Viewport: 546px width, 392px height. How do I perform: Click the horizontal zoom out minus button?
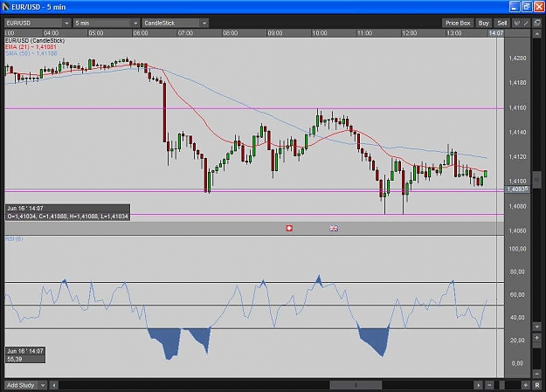click(x=489, y=385)
